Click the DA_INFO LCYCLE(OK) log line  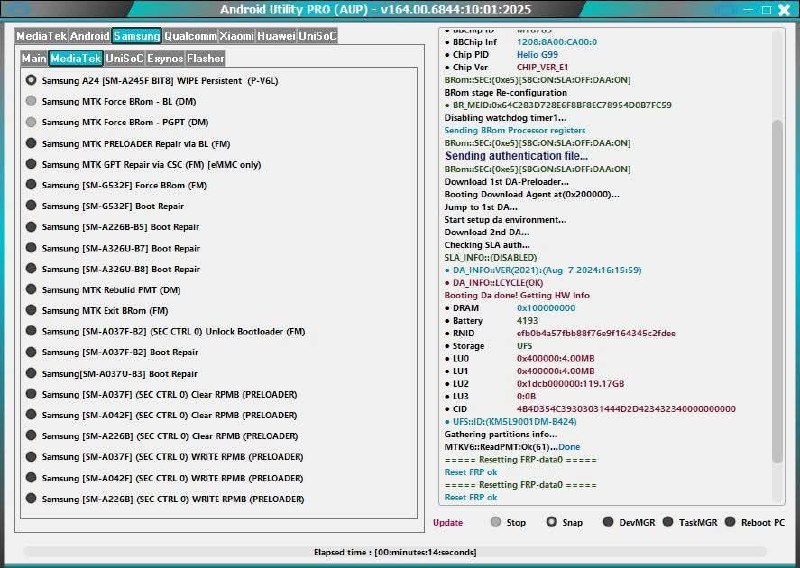tap(494, 283)
